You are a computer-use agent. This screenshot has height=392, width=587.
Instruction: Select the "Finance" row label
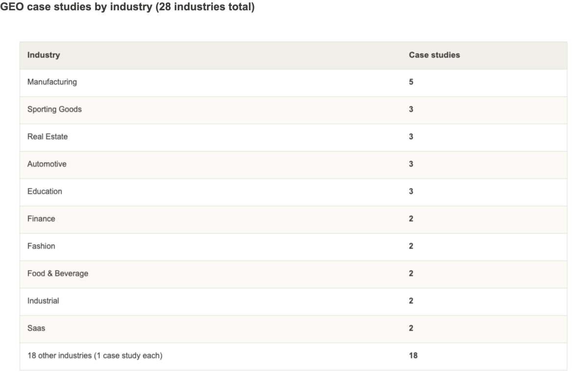[41, 219]
